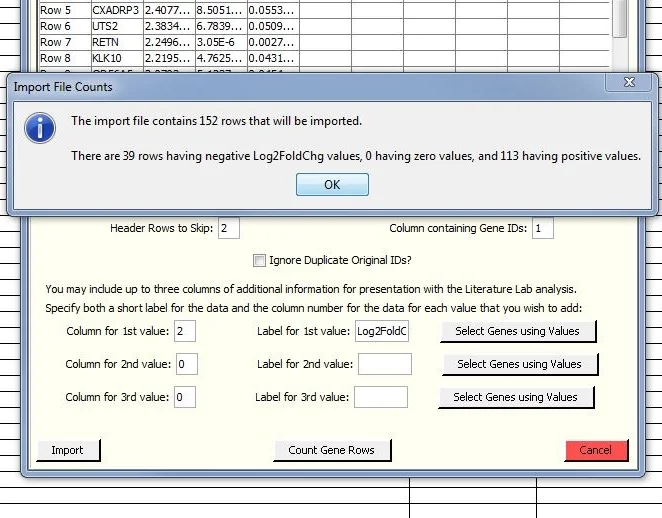
Task: Close the Import File Counts dialog
Action: click(629, 82)
